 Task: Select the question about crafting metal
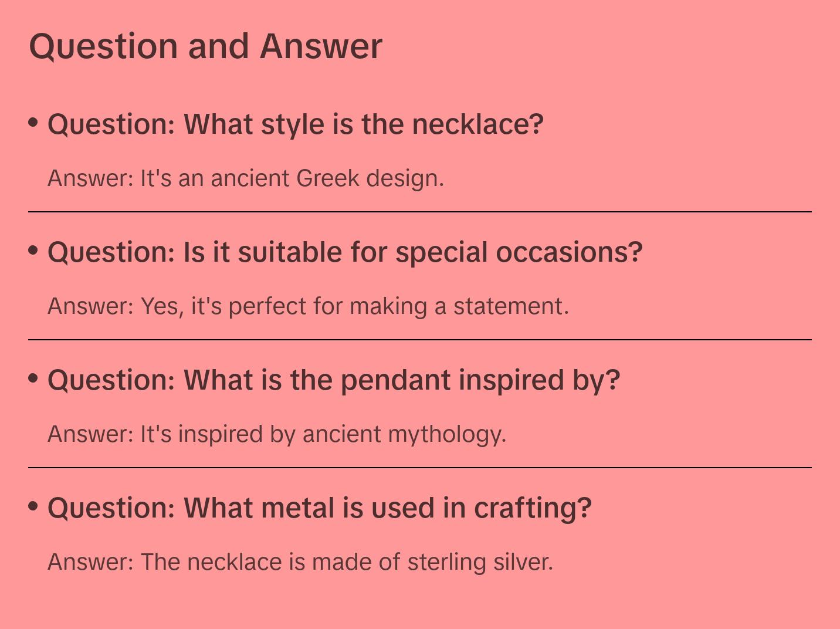[x=320, y=508]
